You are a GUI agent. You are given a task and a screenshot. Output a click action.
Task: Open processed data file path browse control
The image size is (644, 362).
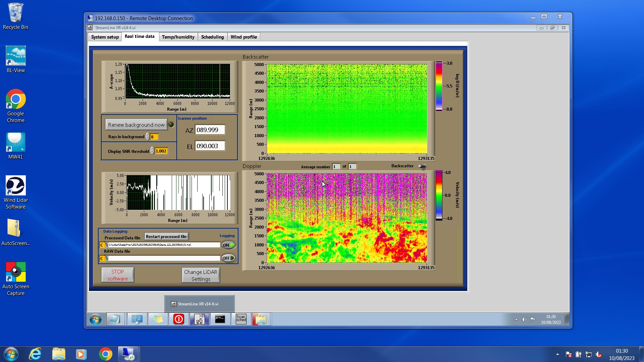pyautogui.click(x=107, y=245)
